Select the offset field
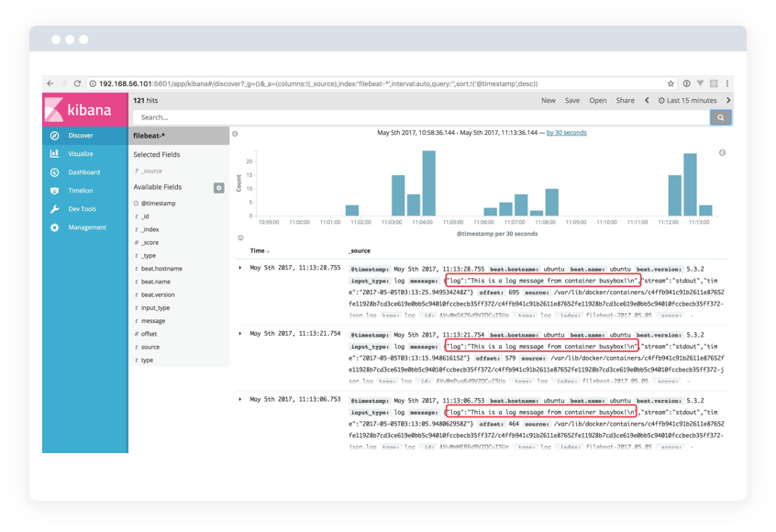The image size is (776, 532). pyautogui.click(x=149, y=334)
